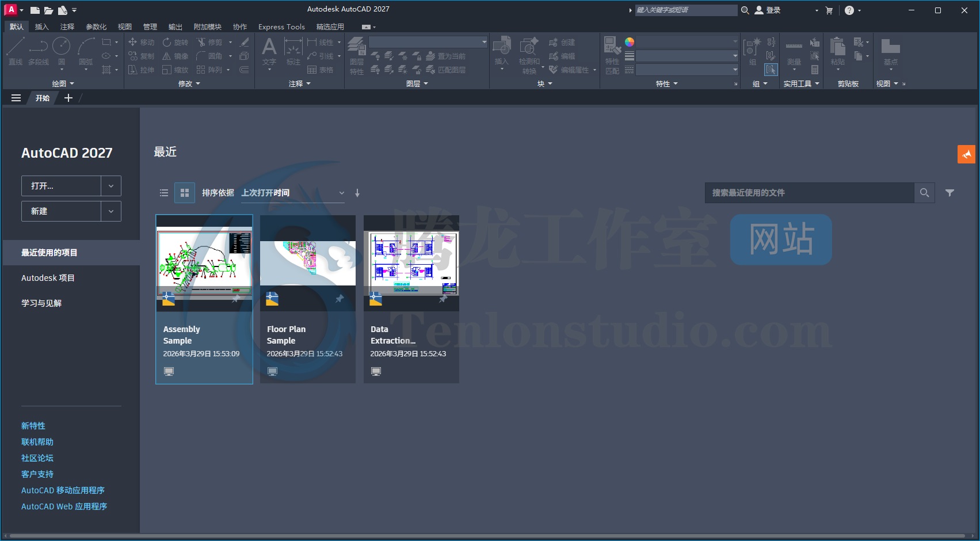Click the help question mark icon
This screenshot has height=541, width=980.
(849, 10)
